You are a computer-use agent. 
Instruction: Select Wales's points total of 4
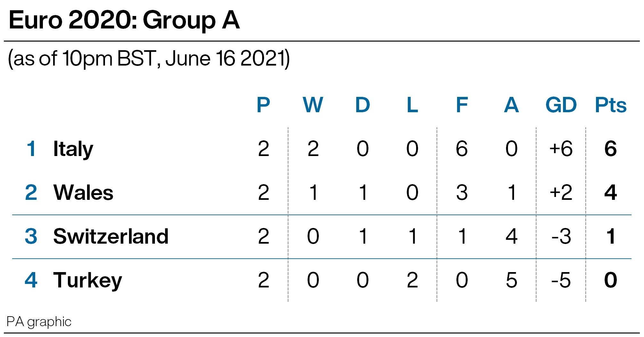[x=610, y=193]
